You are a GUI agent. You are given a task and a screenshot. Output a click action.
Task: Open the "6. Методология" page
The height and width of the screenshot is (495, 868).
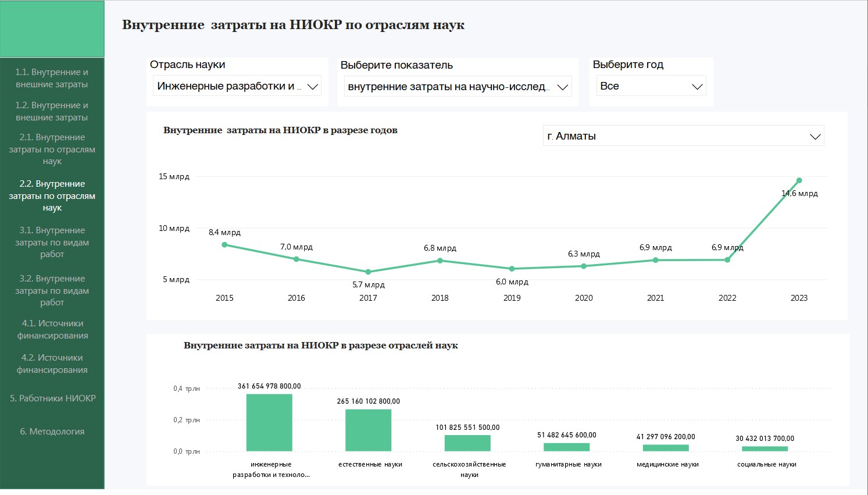[52, 432]
